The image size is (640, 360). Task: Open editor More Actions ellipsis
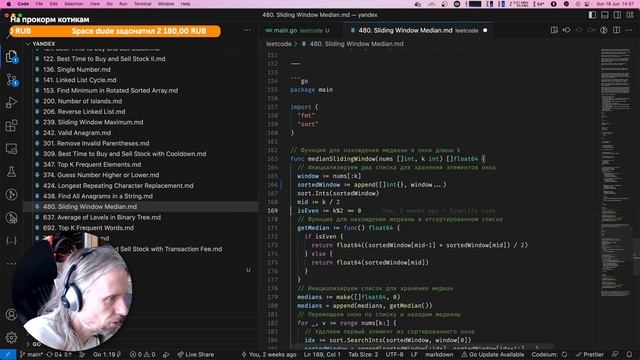click(629, 30)
